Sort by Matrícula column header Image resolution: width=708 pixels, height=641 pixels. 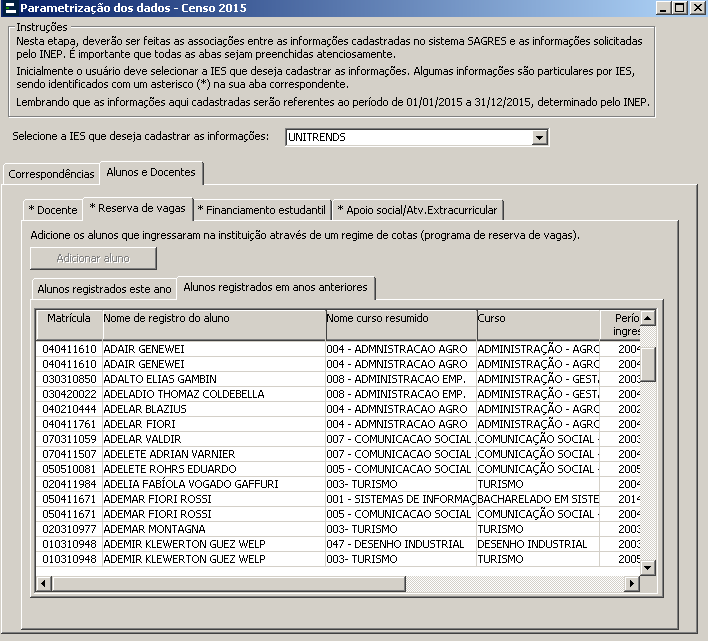coord(69,319)
